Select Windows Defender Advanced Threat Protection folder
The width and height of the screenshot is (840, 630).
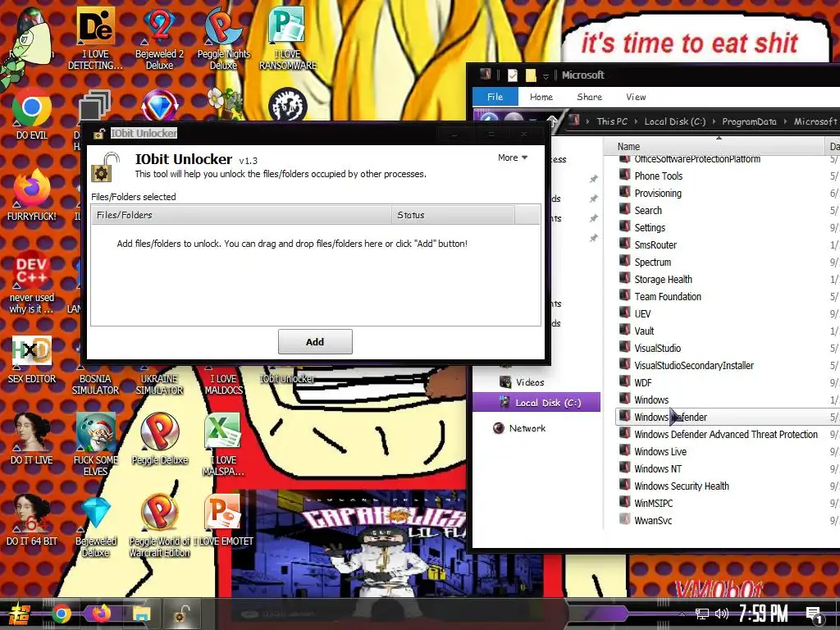[724, 434]
